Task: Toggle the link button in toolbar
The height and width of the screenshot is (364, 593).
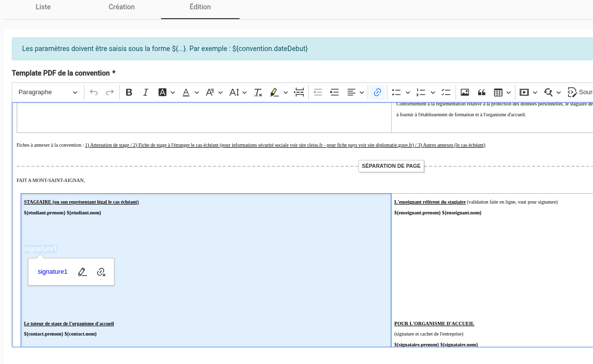Action: [377, 92]
